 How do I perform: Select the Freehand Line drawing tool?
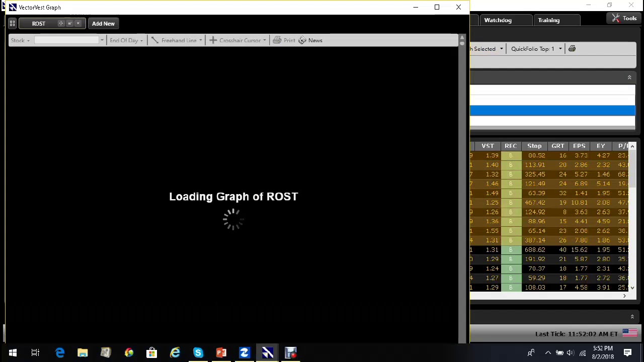pos(174,40)
